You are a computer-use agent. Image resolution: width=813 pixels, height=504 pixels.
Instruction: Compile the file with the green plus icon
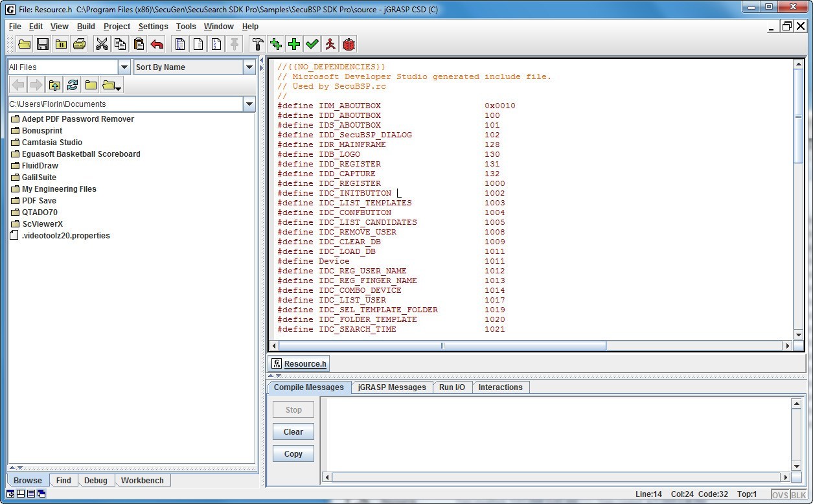coord(295,43)
